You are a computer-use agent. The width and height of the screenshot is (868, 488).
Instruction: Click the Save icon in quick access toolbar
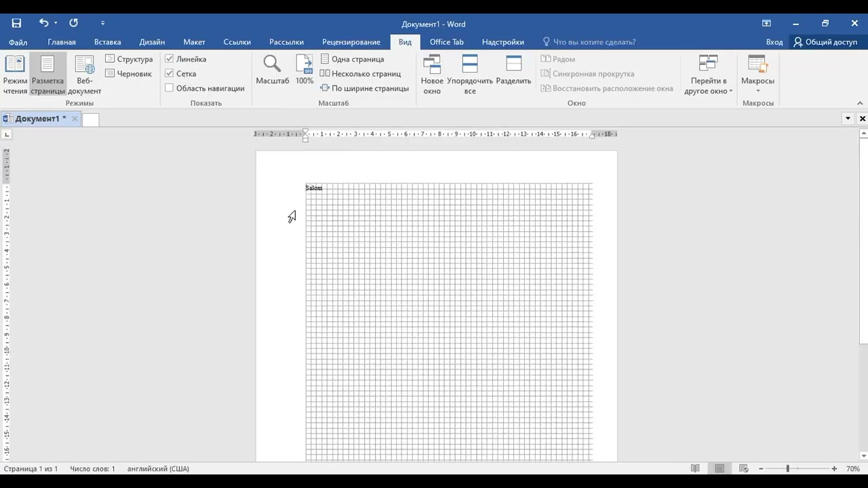[16, 23]
